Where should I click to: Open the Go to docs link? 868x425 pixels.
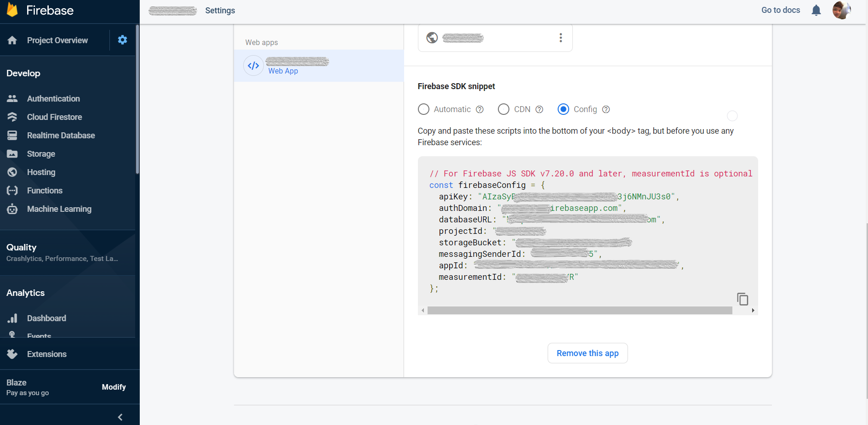(780, 10)
